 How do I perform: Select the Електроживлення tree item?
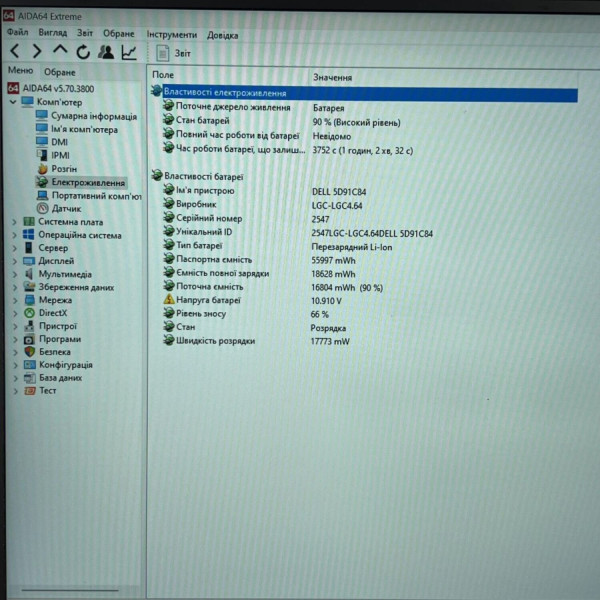81,182
